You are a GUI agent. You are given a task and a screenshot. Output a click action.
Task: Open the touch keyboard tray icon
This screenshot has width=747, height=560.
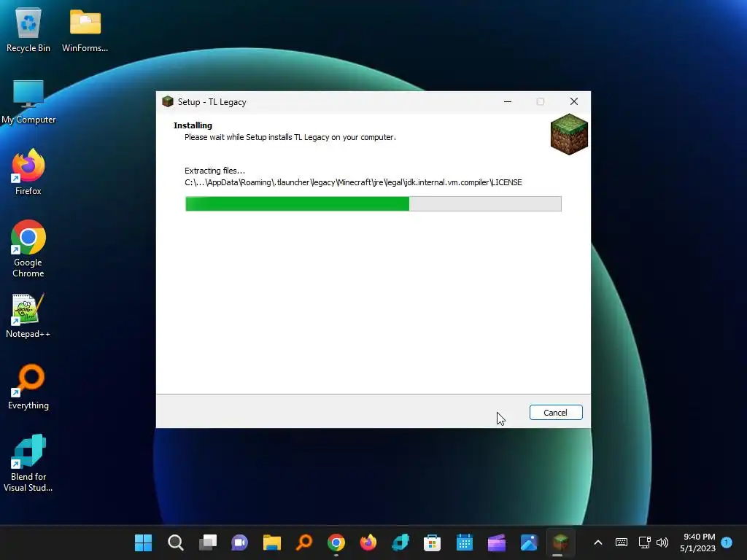tap(622, 542)
